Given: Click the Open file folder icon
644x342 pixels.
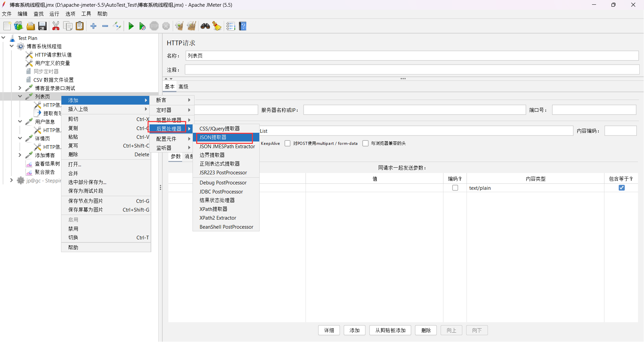Looking at the screenshot, I should [x=31, y=26].
